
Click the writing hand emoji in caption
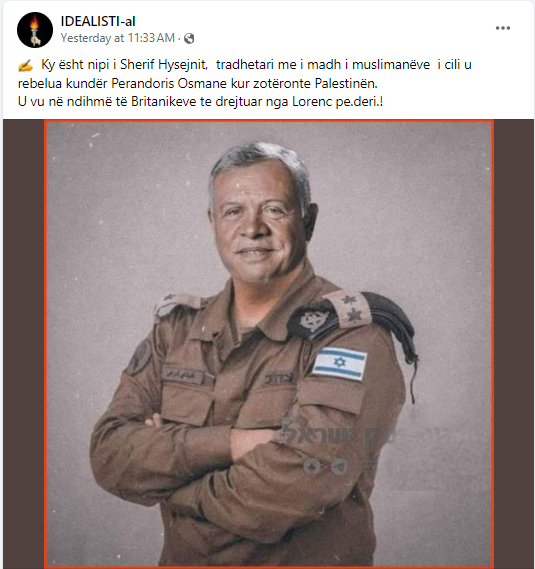coord(25,66)
